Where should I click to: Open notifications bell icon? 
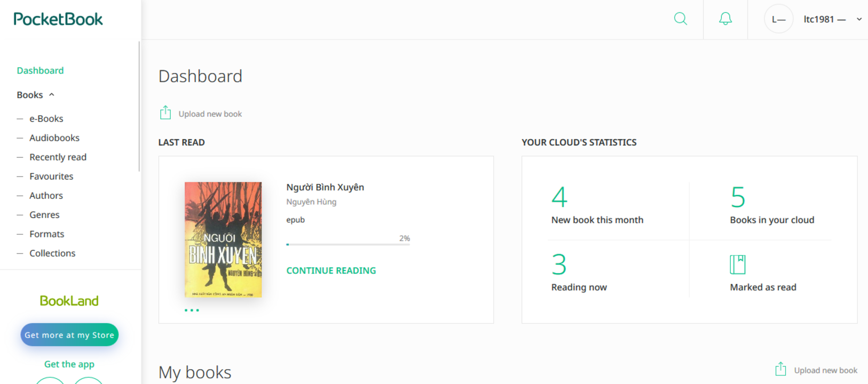pyautogui.click(x=725, y=19)
